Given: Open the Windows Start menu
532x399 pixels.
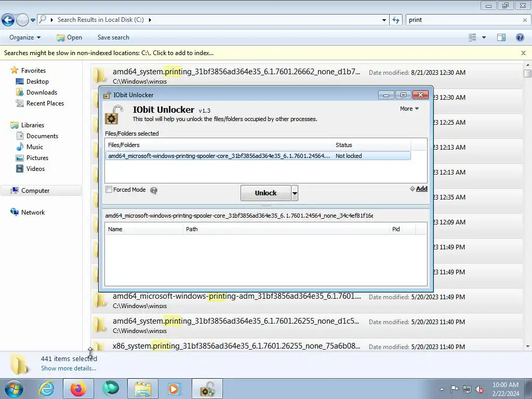Looking at the screenshot, I should tap(14, 389).
